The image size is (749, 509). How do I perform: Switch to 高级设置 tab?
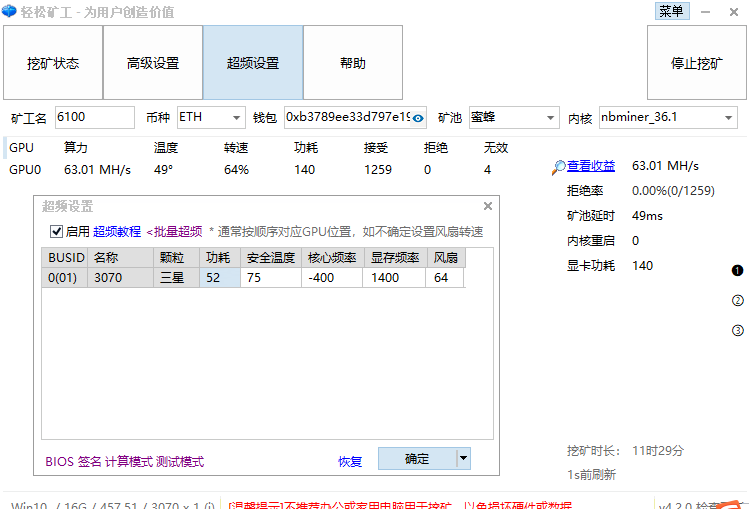153,63
